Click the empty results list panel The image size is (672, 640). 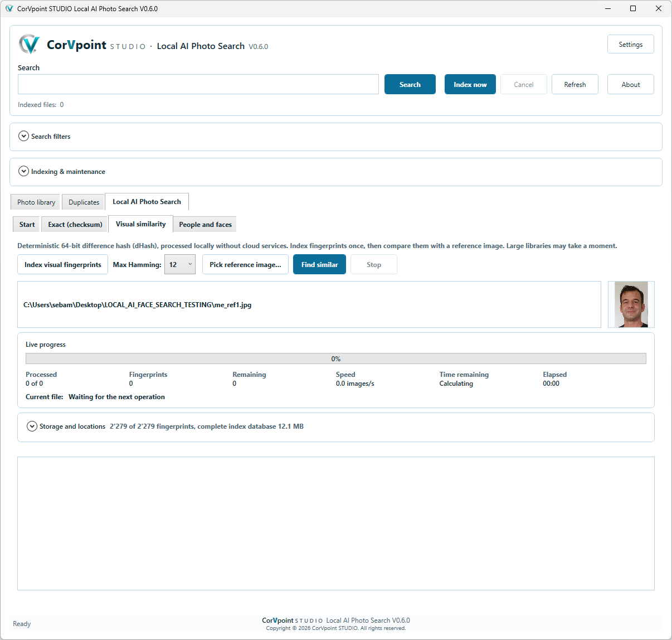tap(335, 523)
